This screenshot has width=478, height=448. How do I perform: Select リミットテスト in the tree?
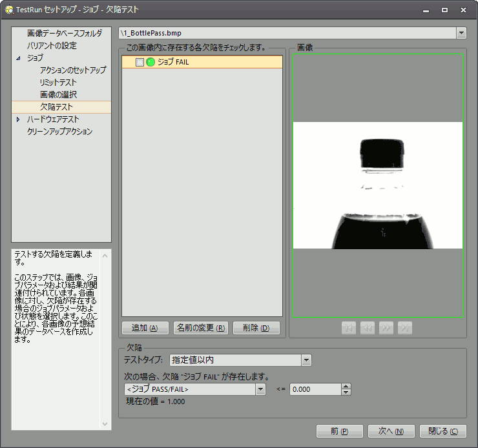pyautogui.click(x=58, y=83)
